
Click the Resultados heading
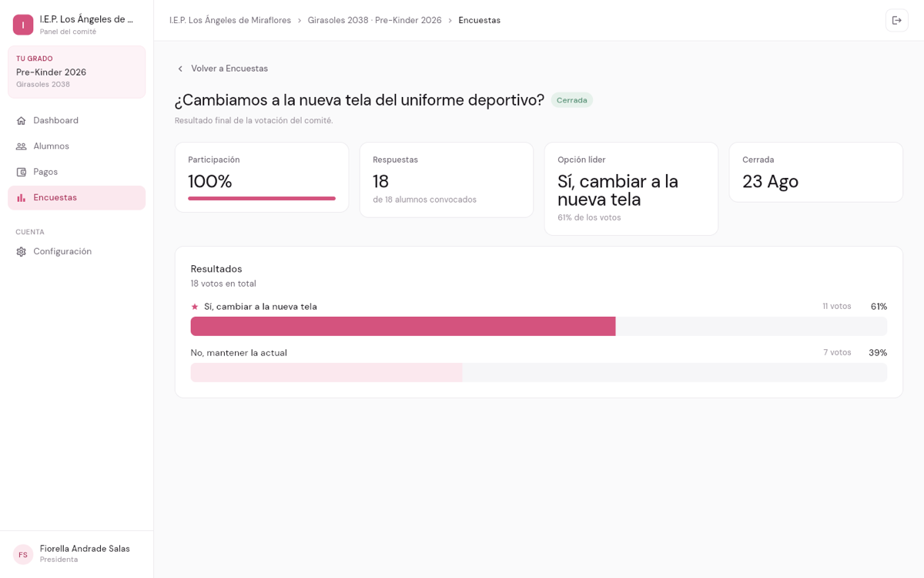coord(216,269)
